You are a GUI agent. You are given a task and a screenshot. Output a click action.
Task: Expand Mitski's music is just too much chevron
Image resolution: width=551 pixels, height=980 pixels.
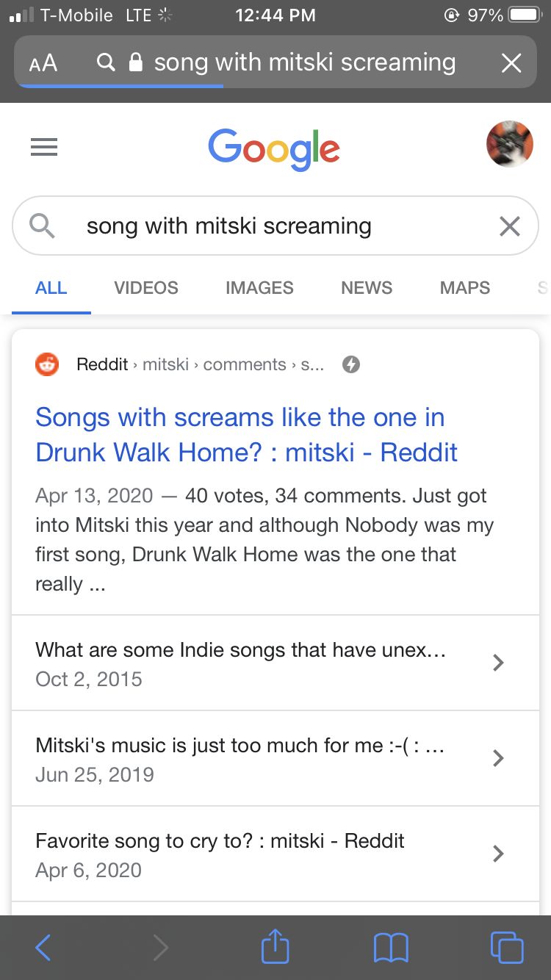498,758
